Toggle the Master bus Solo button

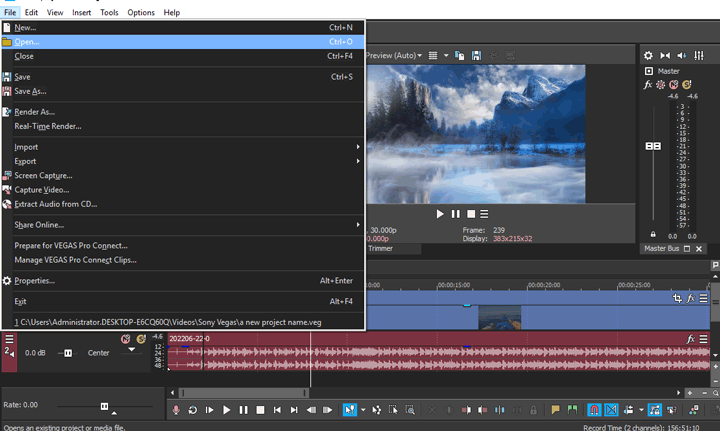tap(686, 85)
